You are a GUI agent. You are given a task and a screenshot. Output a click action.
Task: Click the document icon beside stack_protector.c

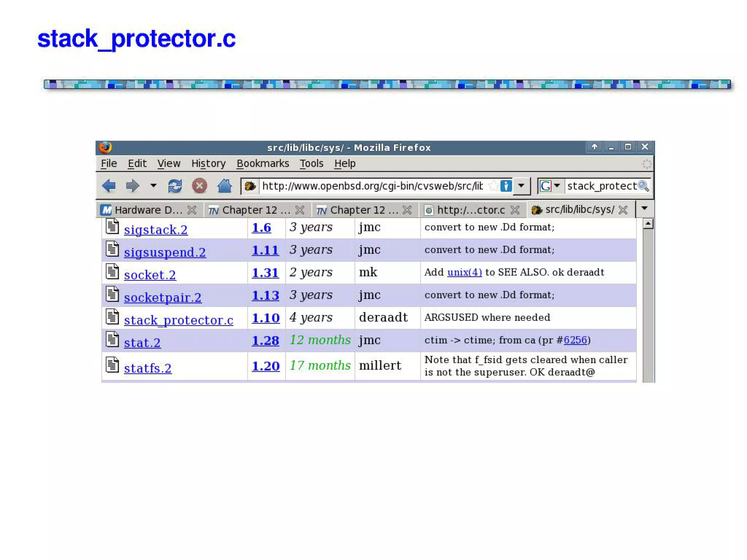click(x=112, y=316)
